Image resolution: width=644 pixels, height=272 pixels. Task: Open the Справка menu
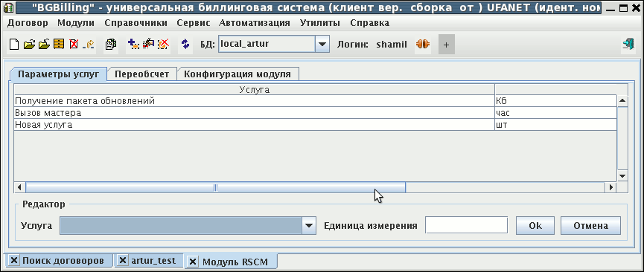[x=369, y=23]
